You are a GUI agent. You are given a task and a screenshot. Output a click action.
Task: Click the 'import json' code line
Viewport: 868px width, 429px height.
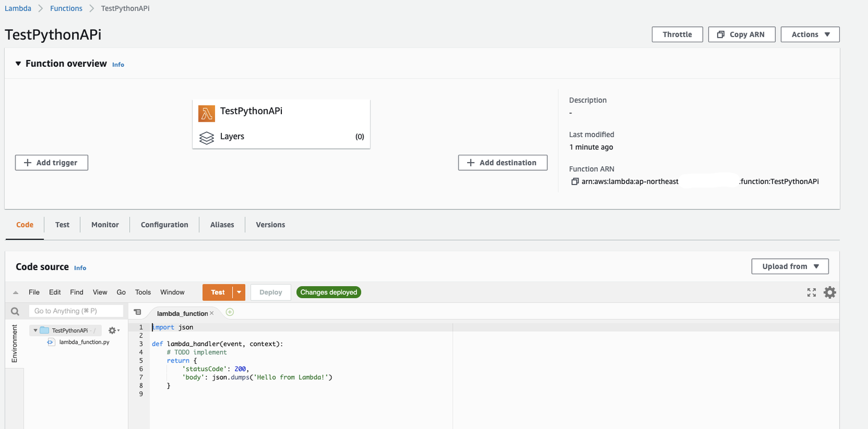173,327
